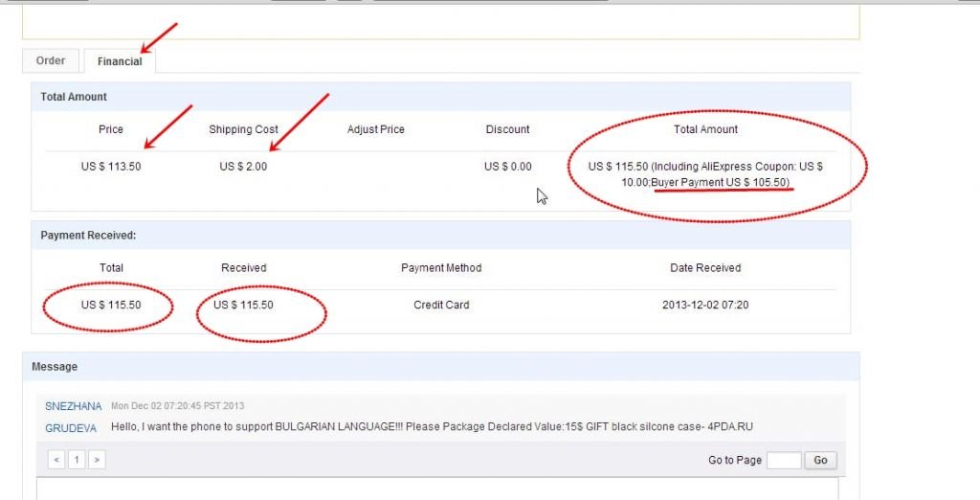Go to previous message page arrow
The image size is (980, 500).
point(57,460)
